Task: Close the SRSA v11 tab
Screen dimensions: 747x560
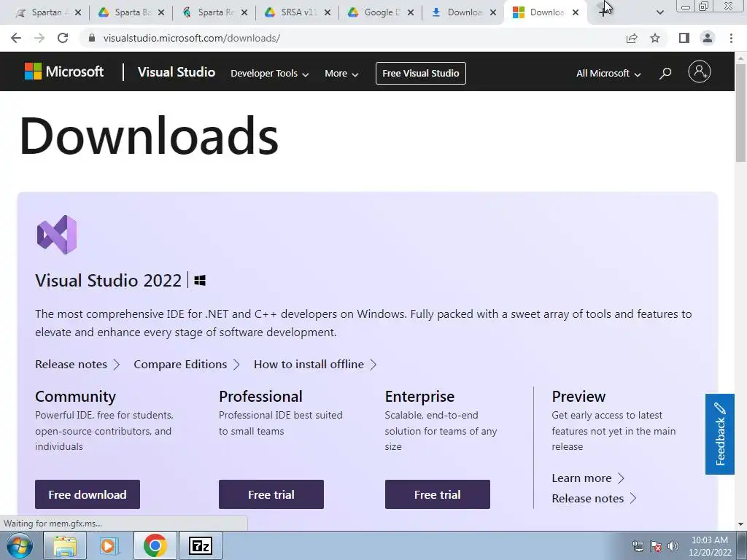Action: [x=328, y=12]
